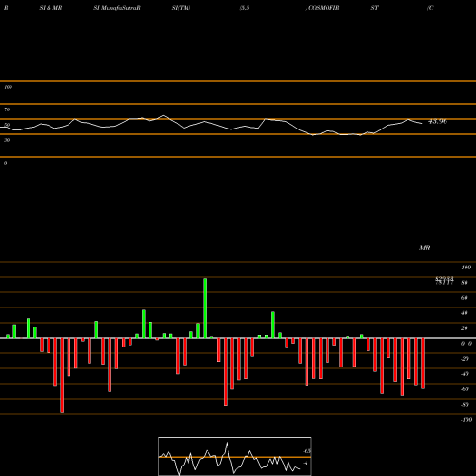Click the MR axis label 40
Screen dimensions: 476x476
click(x=464, y=313)
